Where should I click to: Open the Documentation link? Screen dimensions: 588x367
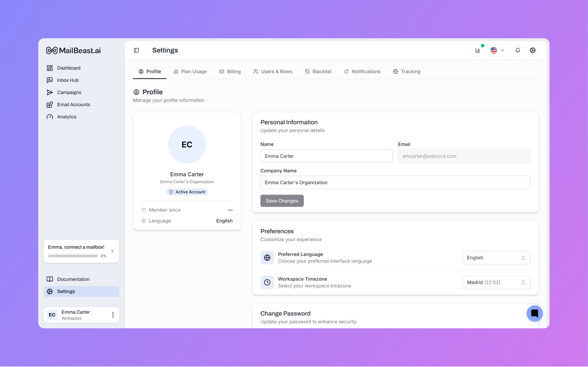pyautogui.click(x=73, y=279)
